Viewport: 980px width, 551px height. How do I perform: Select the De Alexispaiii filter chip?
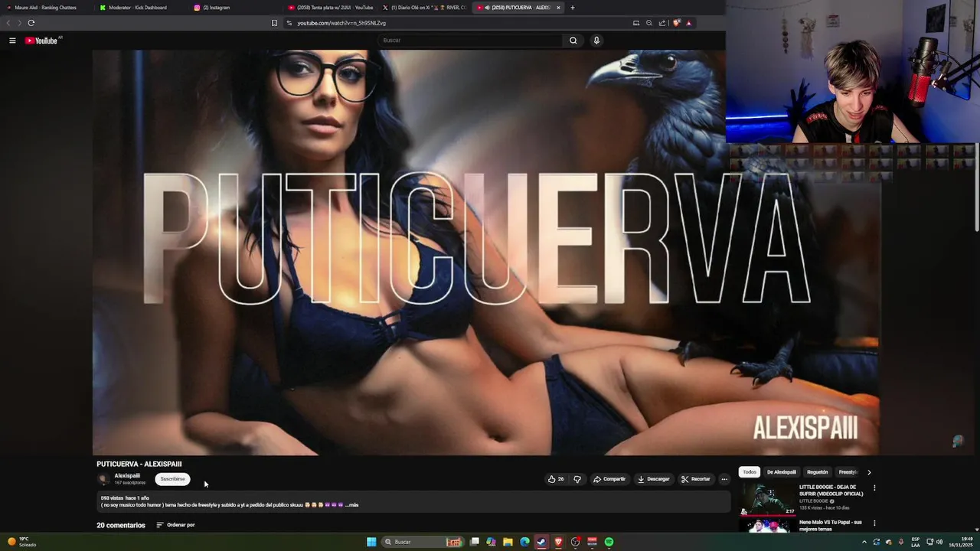pyautogui.click(x=781, y=472)
